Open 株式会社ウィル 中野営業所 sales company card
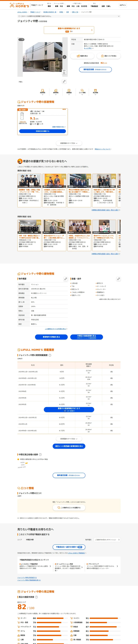 (54, 235)
